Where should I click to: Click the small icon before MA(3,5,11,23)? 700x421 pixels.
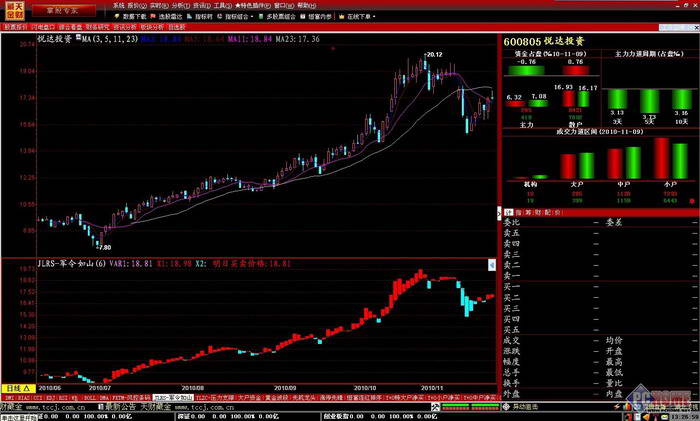(78, 38)
